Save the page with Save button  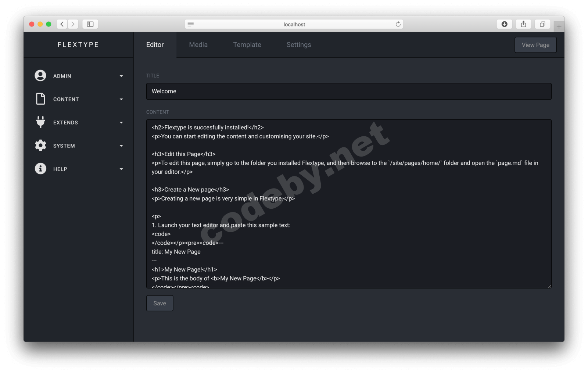[160, 303]
